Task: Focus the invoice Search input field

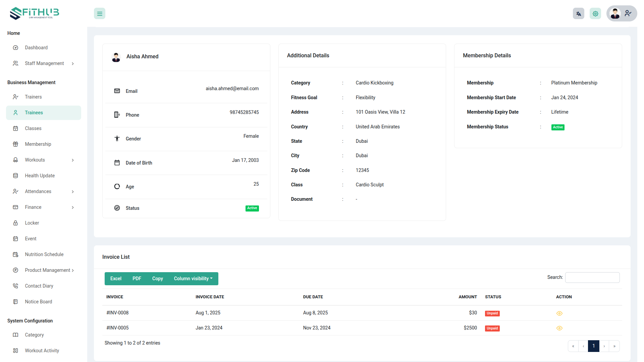Action: click(x=592, y=278)
